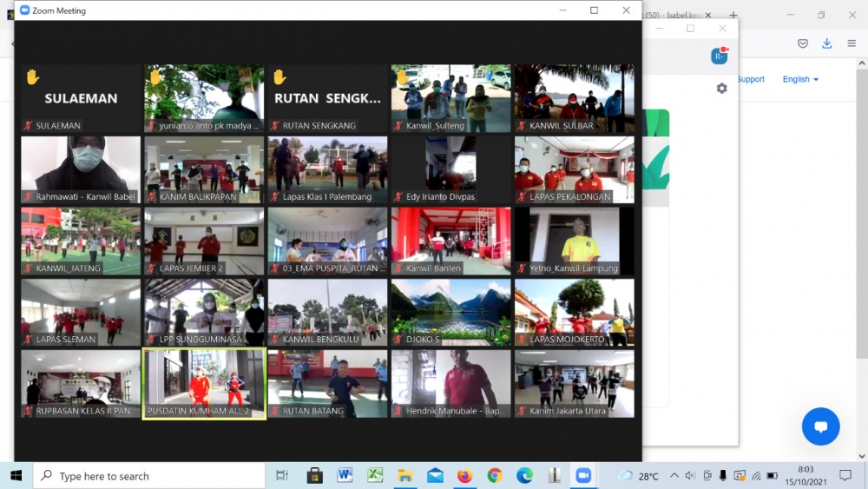Open the Zoom settings gear icon
Screen dimensions: 868x489
click(x=721, y=89)
